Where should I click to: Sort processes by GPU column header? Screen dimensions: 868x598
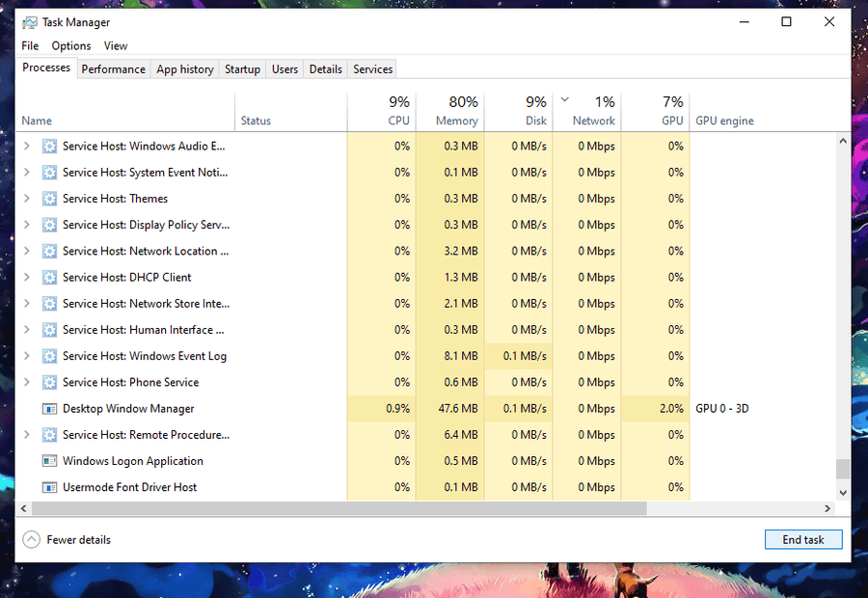[x=656, y=113]
